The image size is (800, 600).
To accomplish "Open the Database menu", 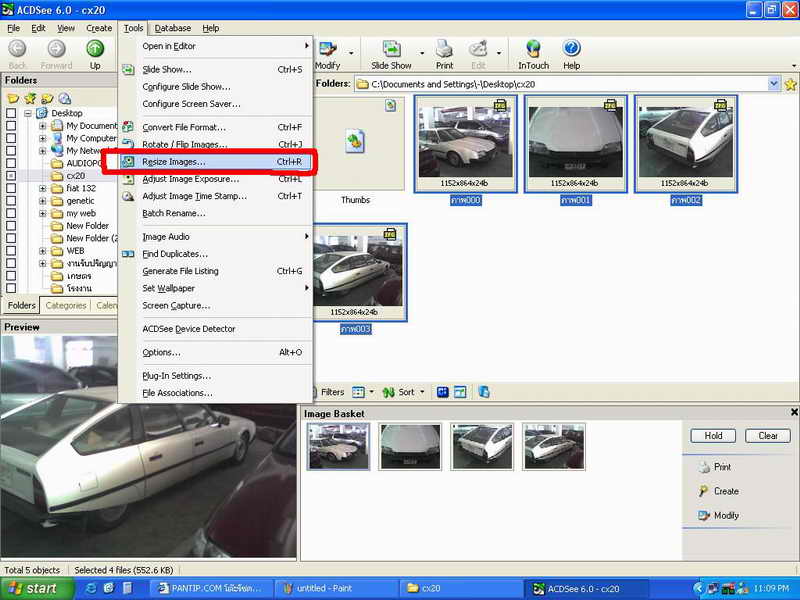I will click(172, 28).
